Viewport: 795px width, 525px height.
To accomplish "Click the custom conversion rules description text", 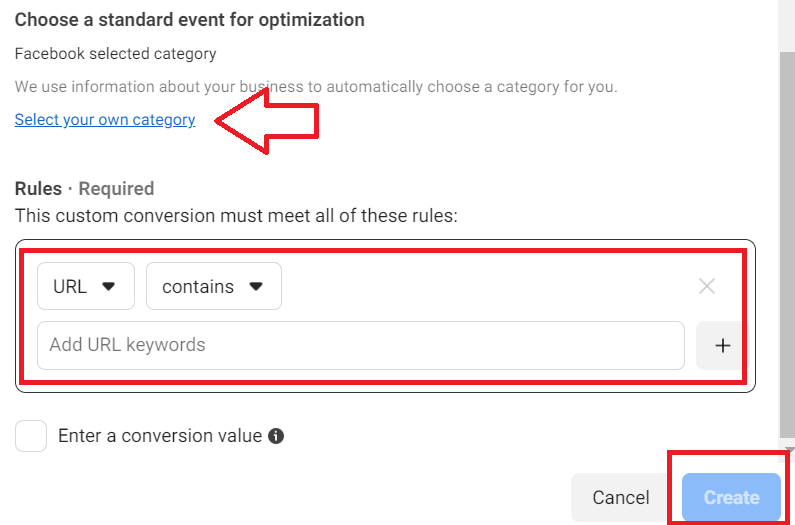I will pos(236,216).
